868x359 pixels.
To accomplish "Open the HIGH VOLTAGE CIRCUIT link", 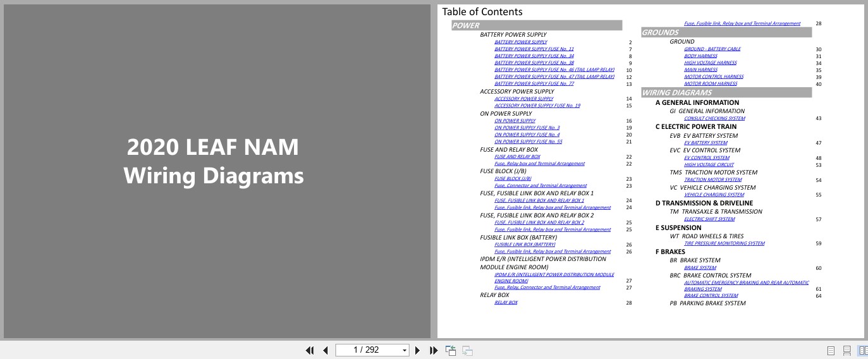I will coord(709,165).
